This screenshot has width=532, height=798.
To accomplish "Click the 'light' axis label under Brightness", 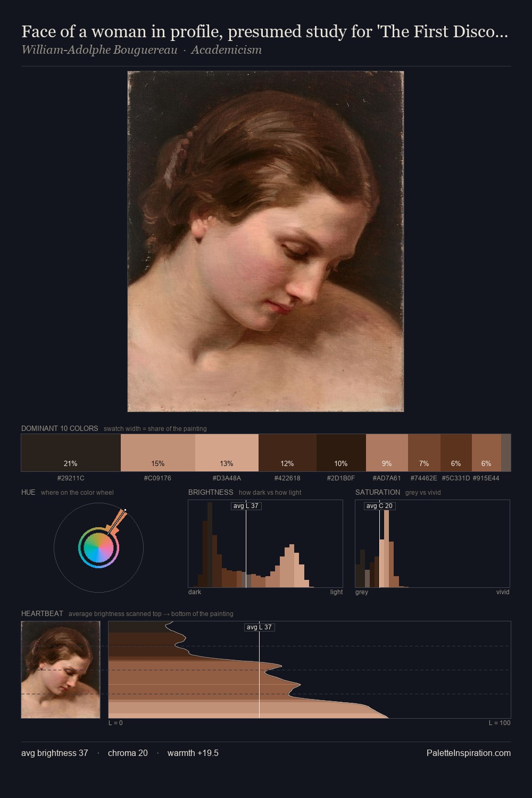I will click(336, 592).
